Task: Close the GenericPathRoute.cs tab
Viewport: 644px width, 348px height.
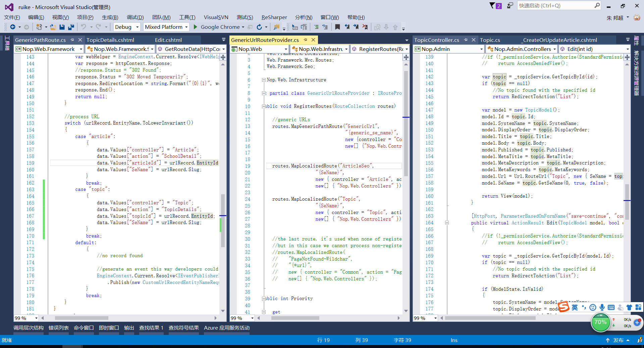Action: 80,40
